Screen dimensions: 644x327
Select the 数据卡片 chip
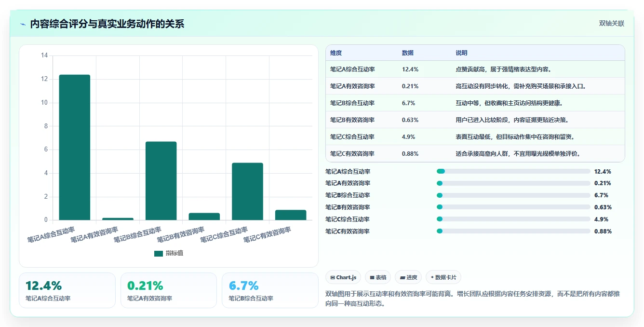click(443, 277)
